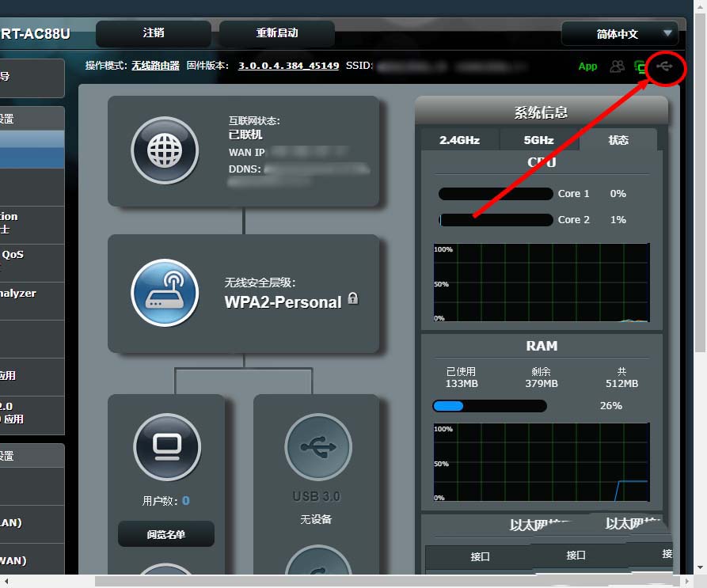
Task: Click the 已联机 connection status text
Action: pos(245,135)
